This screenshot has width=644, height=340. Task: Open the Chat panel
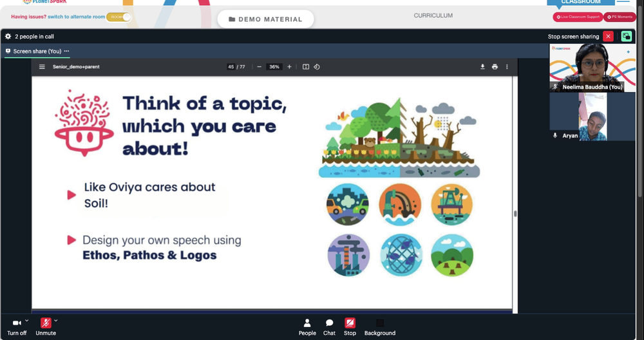[x=329, y=327]
